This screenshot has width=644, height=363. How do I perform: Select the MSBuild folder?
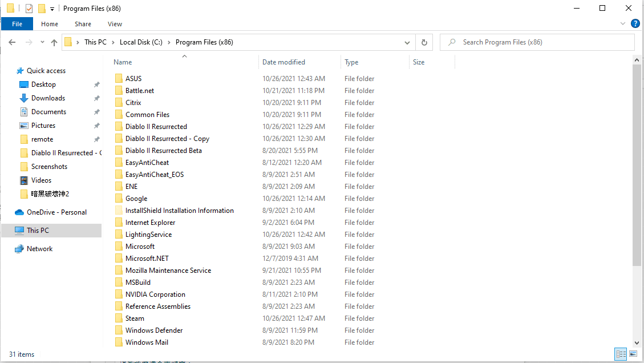point(138,283)
